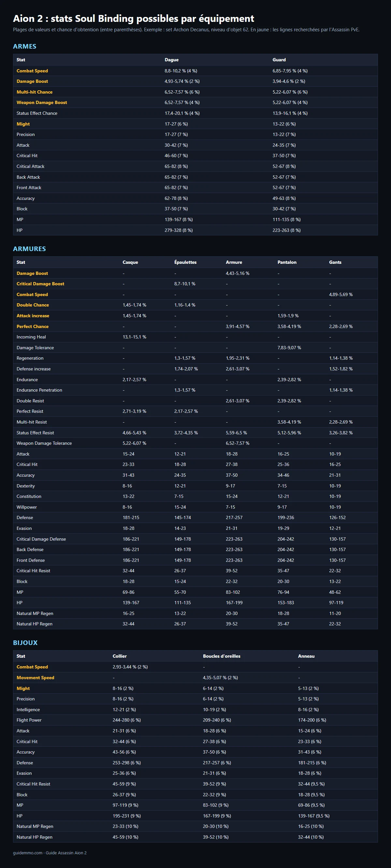Click the Intelligence row label
Viewport: 391px width, 868px height.
point(28,710)
